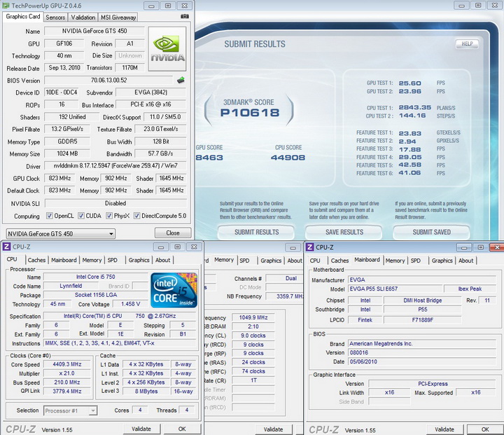Image resolution: width=504 pixels, height=435 pixels.
Task: Click the Subvendor field EVGA (3842)
Action: (150, 92)
